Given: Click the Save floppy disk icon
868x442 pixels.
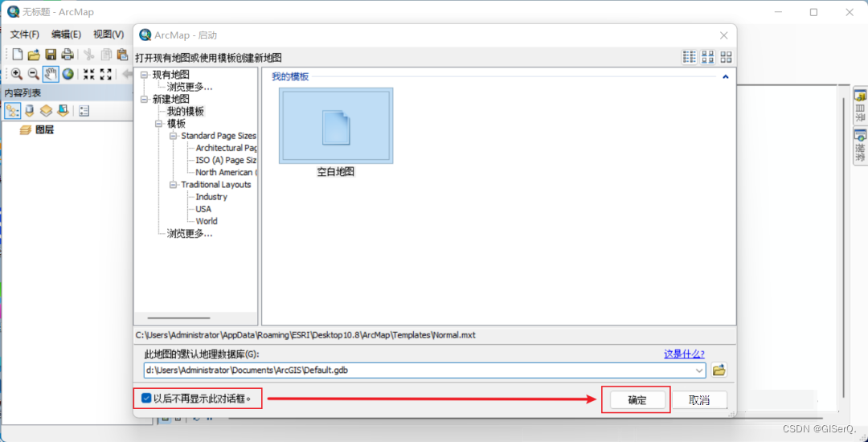Looking at the screenshot, I should click(x=51, y=54).
